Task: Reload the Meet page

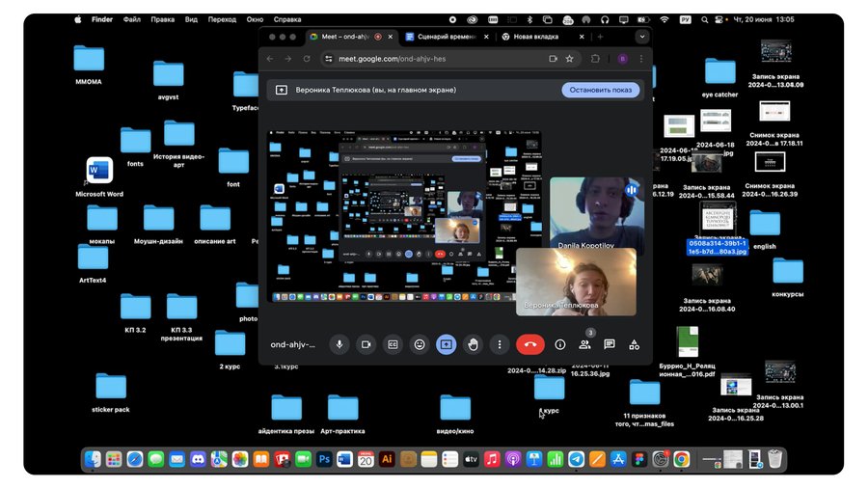Action: [306, 59]
